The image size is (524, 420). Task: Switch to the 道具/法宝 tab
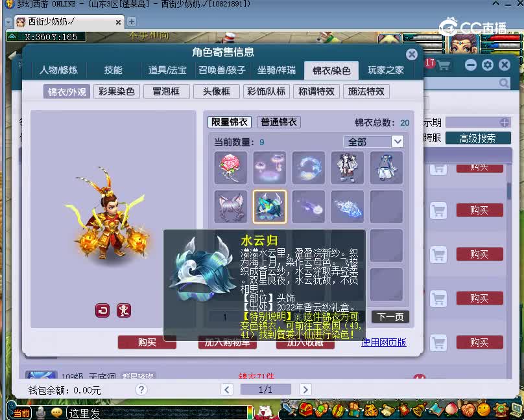(167, 70)
